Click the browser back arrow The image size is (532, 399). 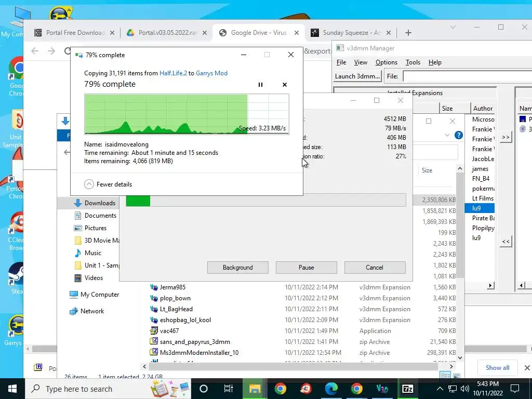click(x=35, y=51)
